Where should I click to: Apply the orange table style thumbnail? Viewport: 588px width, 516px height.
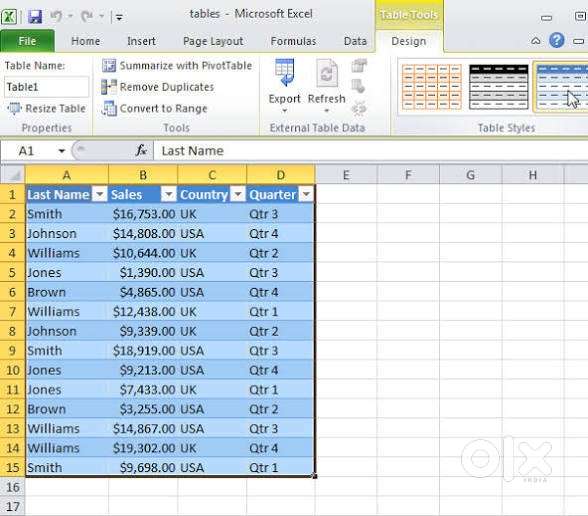[x=431, y=87]
